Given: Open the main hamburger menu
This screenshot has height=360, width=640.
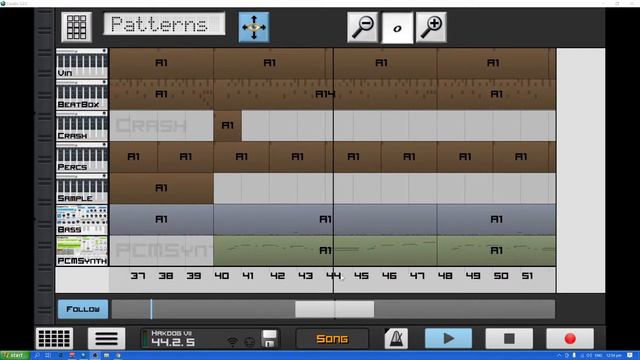Looking at the screenshot, I should coord(107,338).
